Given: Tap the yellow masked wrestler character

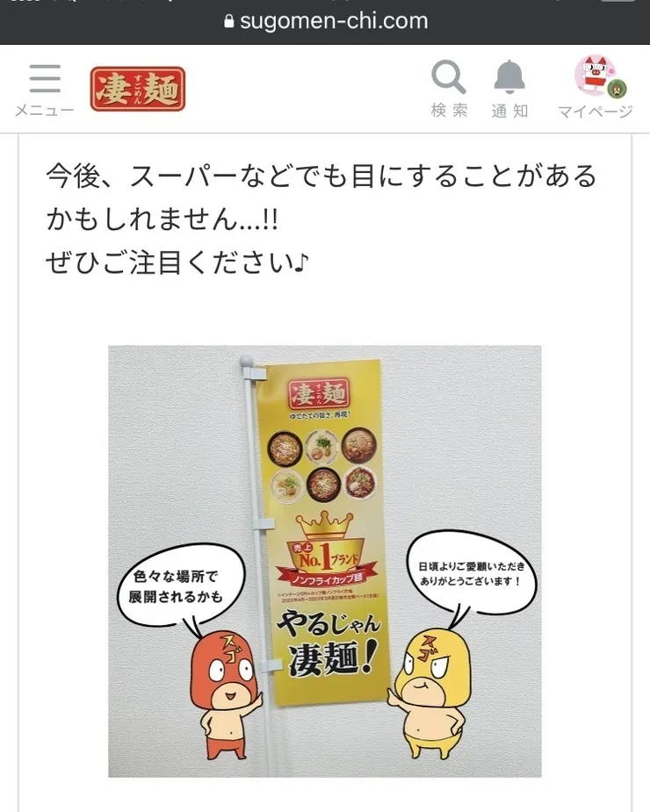Looking at the screenshot, I should click(x=430, y=693).
